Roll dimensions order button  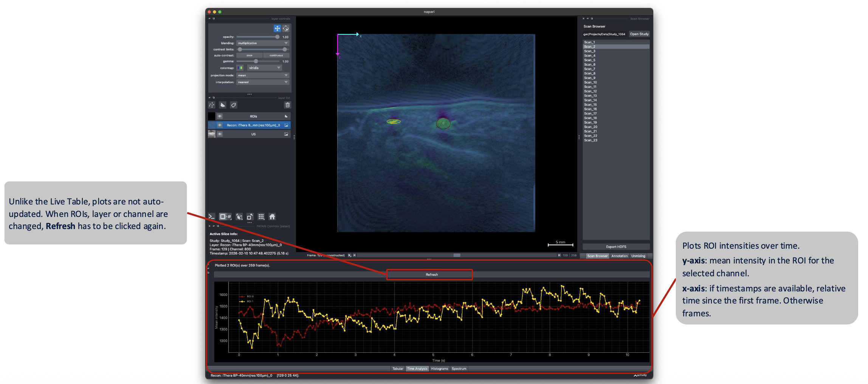(x=239, y=217)
